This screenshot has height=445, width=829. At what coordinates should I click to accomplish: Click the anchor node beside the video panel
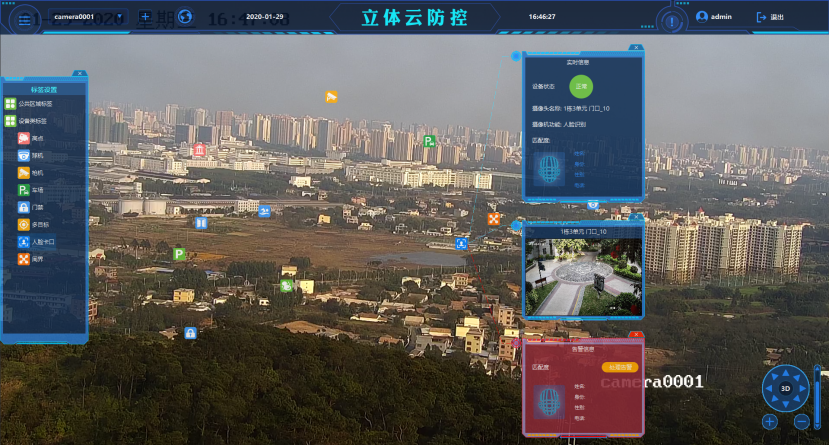[516, 226]
